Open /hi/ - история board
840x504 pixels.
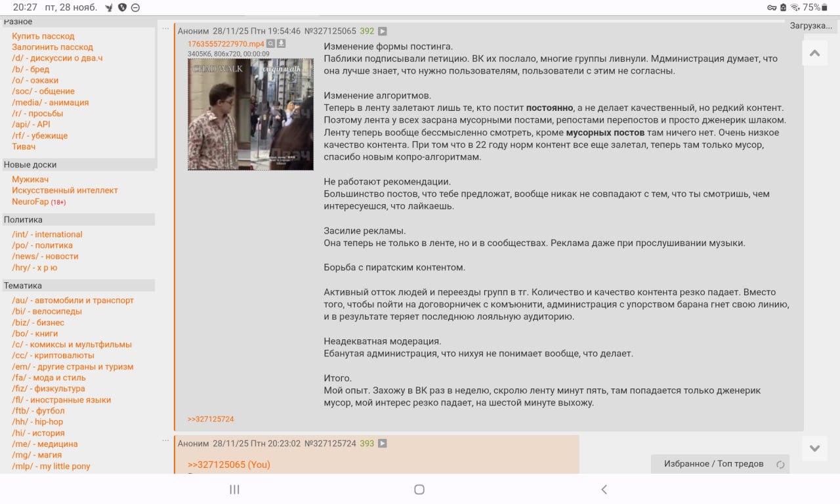[x=38, y=433]
